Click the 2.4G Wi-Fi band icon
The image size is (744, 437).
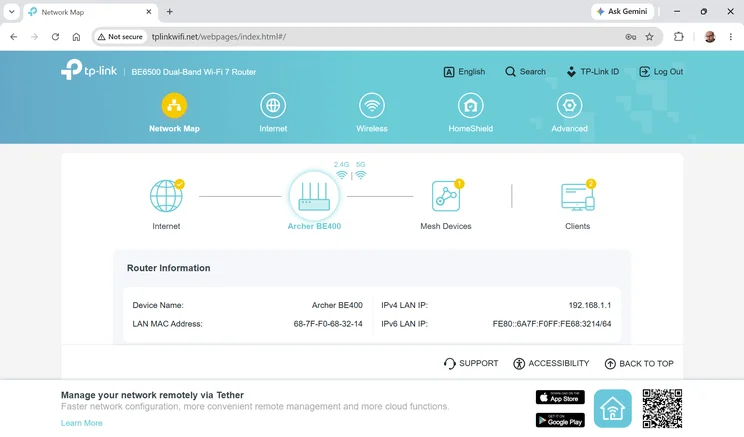pos(342,175)
